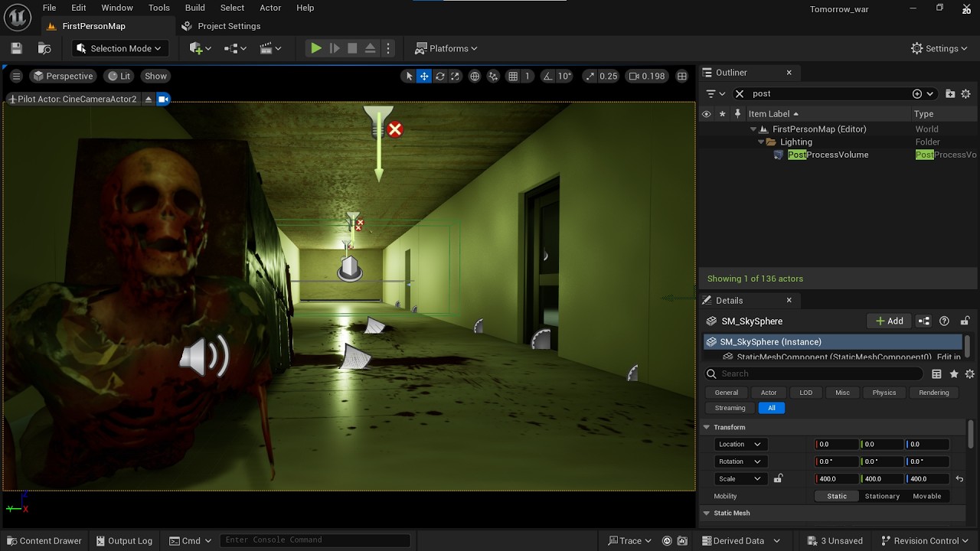The image size is (980, 551).
Task: Open the viewport hamburger options menu
Action: (x=16, y=76)
